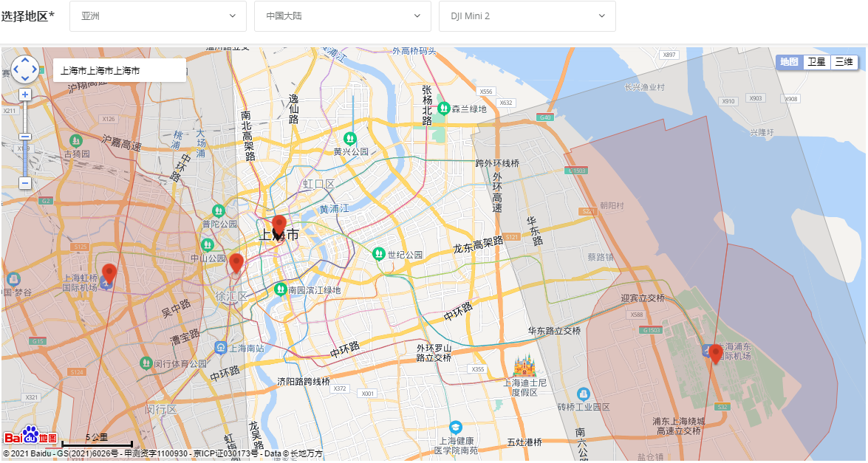Image resolution: width=868 pixels, height=463 pixels.
Task: Click the 浦东上海绕城高速立交桥 label
Action: point(678,426)
